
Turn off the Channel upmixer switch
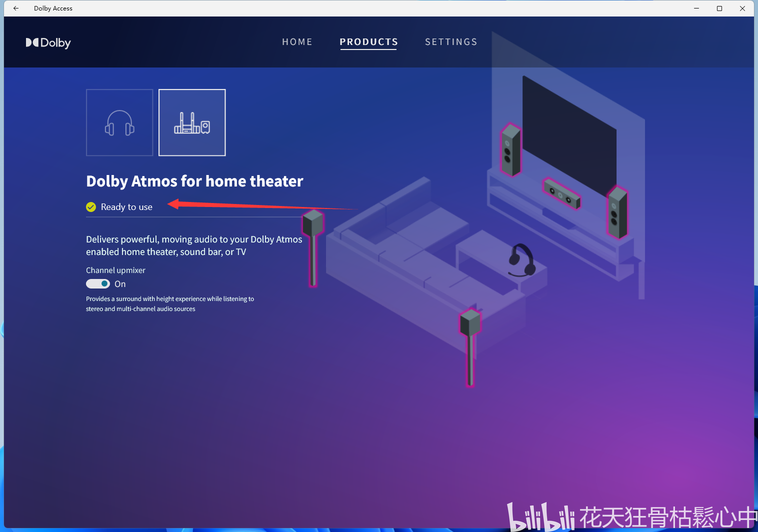pyautogui.click(x=98, y=284)
